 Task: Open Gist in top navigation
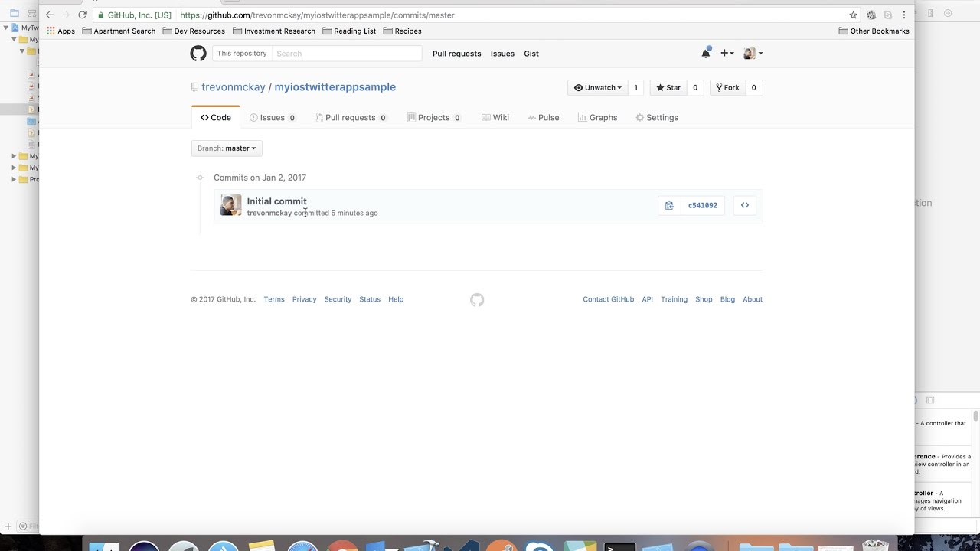click(x=531, y=54)
